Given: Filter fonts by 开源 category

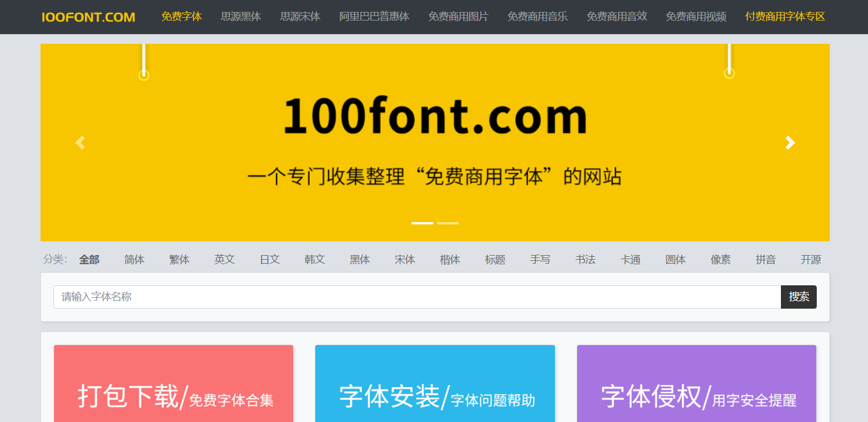Looking at the screenshot, I should click(811, 260).
